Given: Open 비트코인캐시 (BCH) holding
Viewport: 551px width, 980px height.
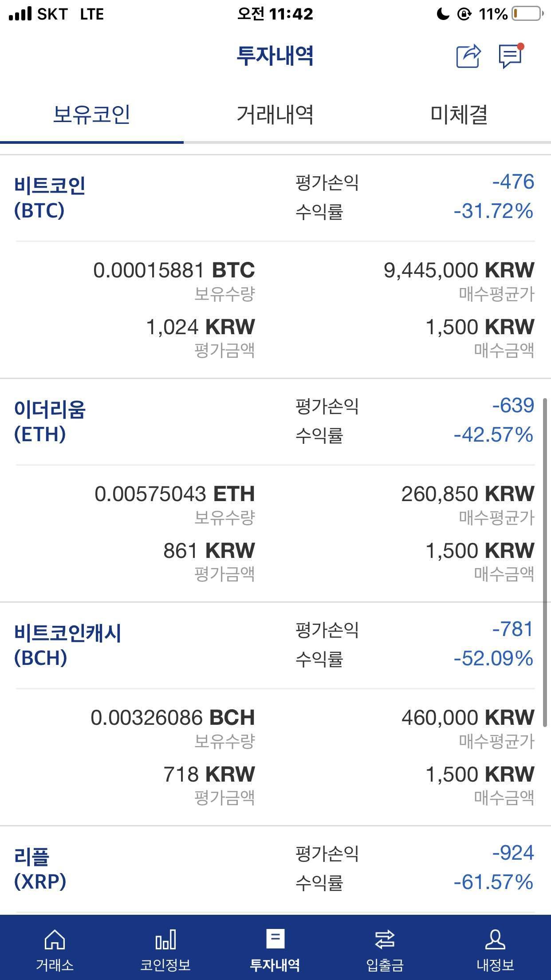Looking at the screenshot, I should click(x=67, y=645).
